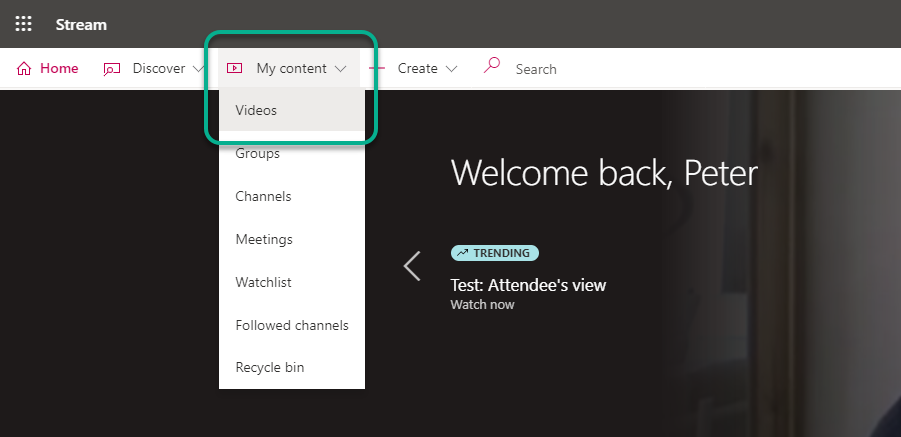The height and width of the screenshot is (437, 901).
Task: Expand the Create dropdown chevron
Action: [x=452, y=69]
